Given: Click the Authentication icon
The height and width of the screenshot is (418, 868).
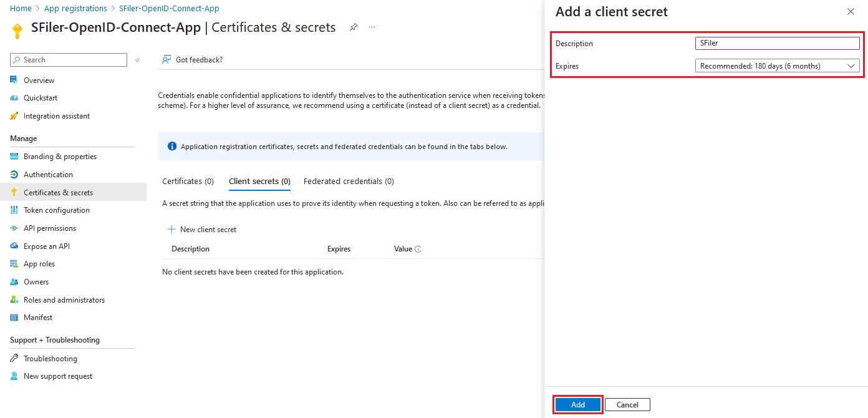Looking at the screenshot, I should 14,175.
